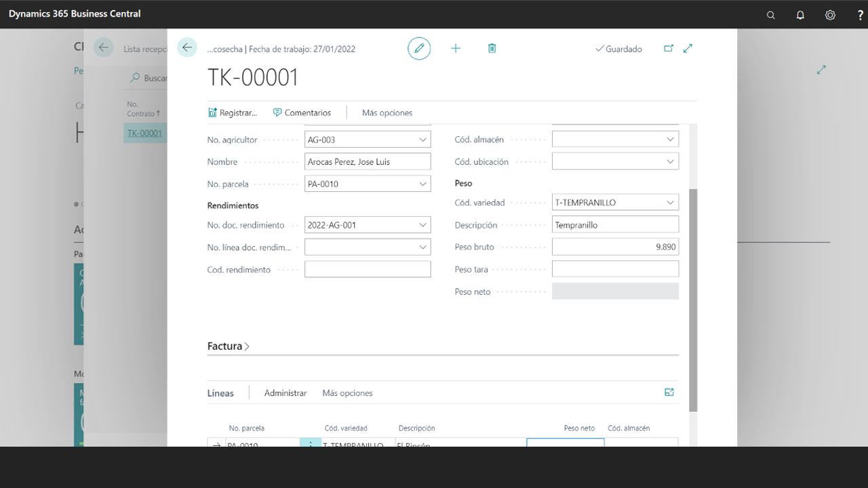Click the Peso tara input field
The image size is (868, 488).
(615, 270)
